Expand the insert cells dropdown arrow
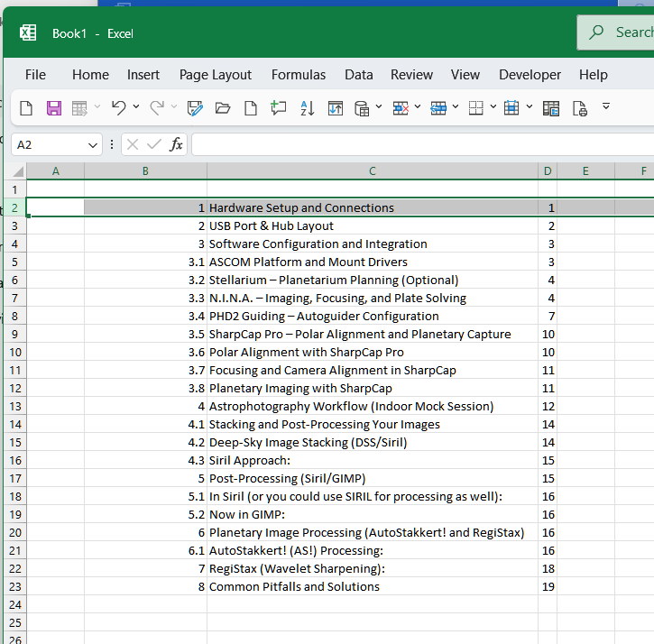Viewport: 654px width, 644px height. 456,106
